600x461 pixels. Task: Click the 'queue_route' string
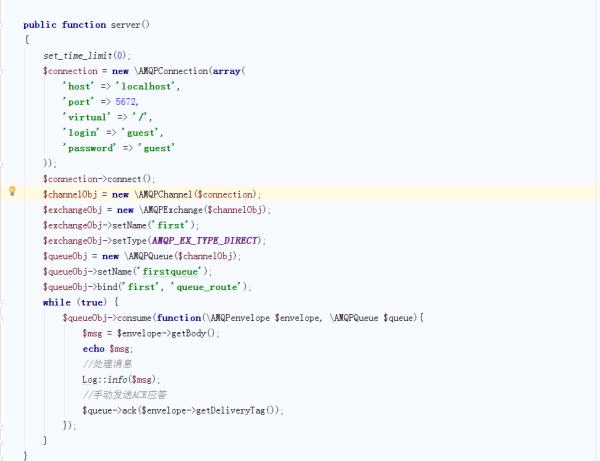[x=206, y=287]
